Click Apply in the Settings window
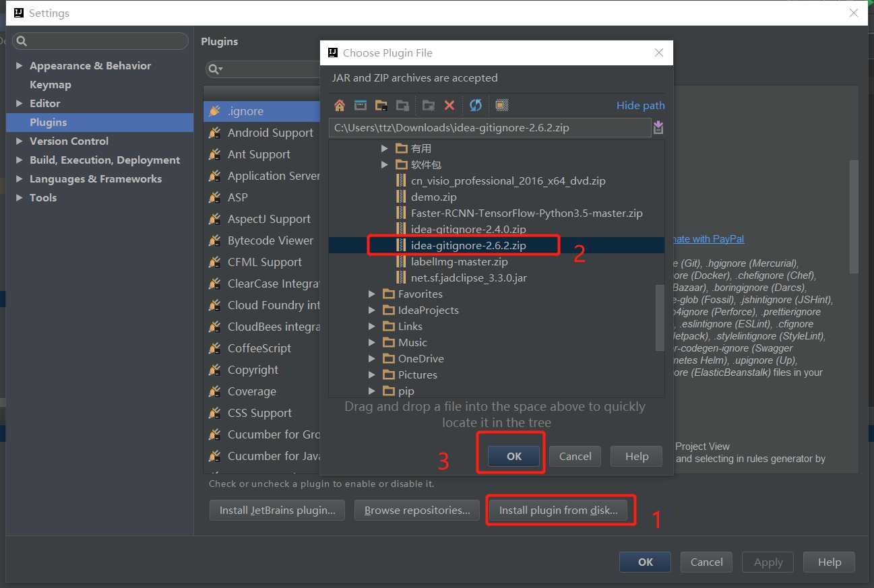 pyautogui.click(x=768, y=562)
